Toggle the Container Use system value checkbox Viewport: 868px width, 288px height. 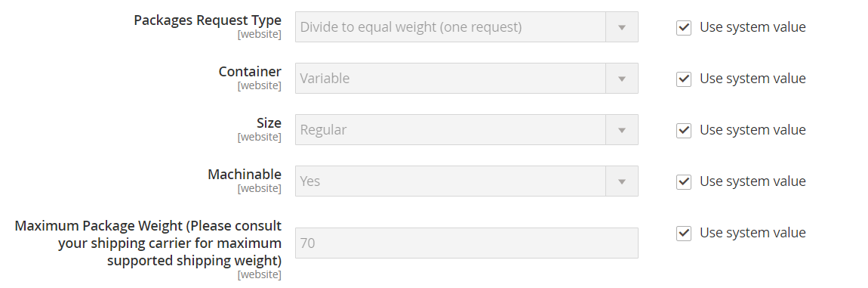[684, 79]
